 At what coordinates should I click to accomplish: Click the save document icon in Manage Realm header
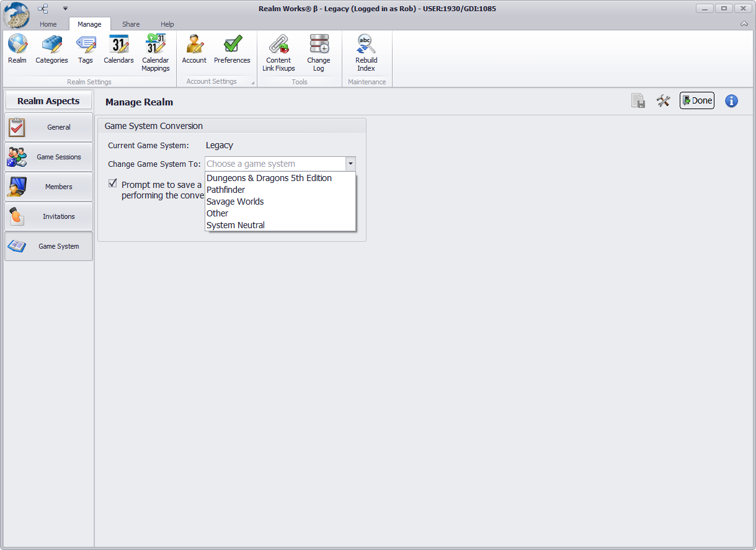click(638, 101)
